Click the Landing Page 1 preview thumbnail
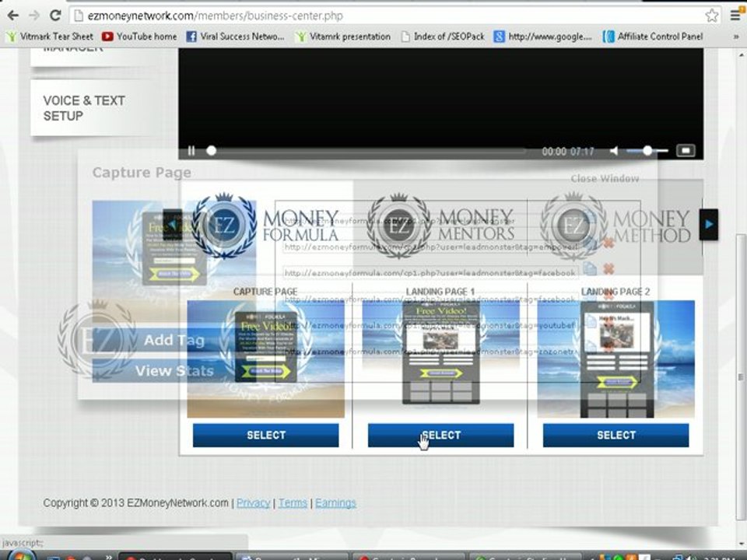The height and width of the screenshot is (560, 747). pyautogui.click(x=440, y=359)
